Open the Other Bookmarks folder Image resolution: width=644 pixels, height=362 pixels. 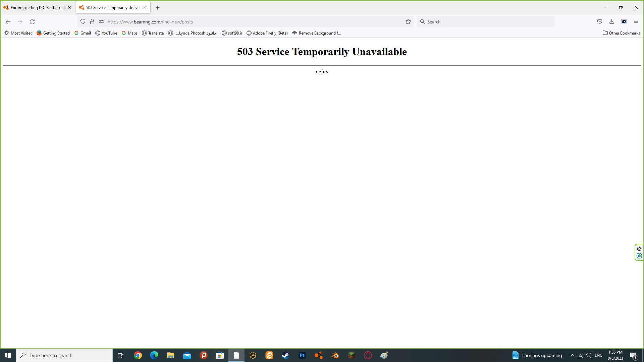coord(621,33)
